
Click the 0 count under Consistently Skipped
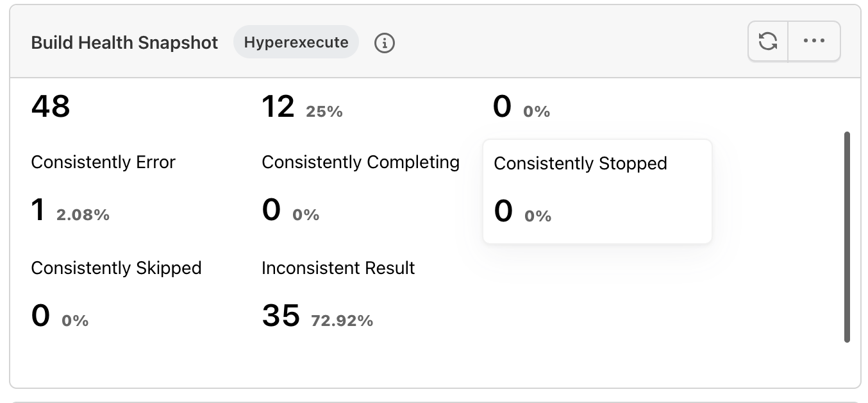point(40,315)
